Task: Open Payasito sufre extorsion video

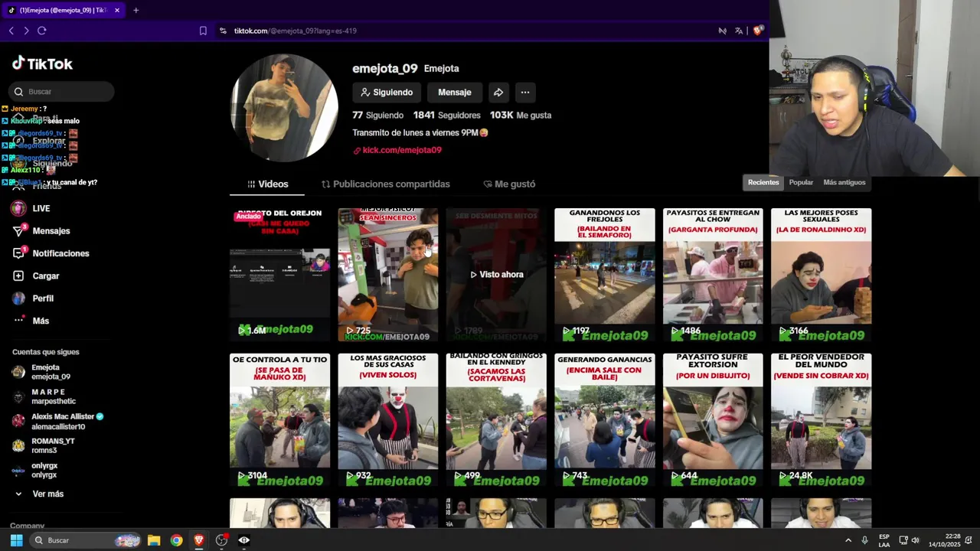Action: click(x=713, y=419)
